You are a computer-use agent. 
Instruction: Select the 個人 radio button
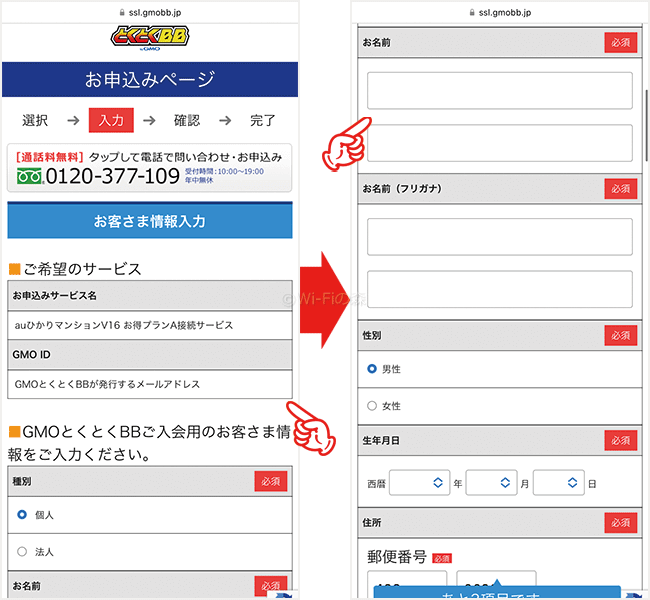click(x=22, y=515)
